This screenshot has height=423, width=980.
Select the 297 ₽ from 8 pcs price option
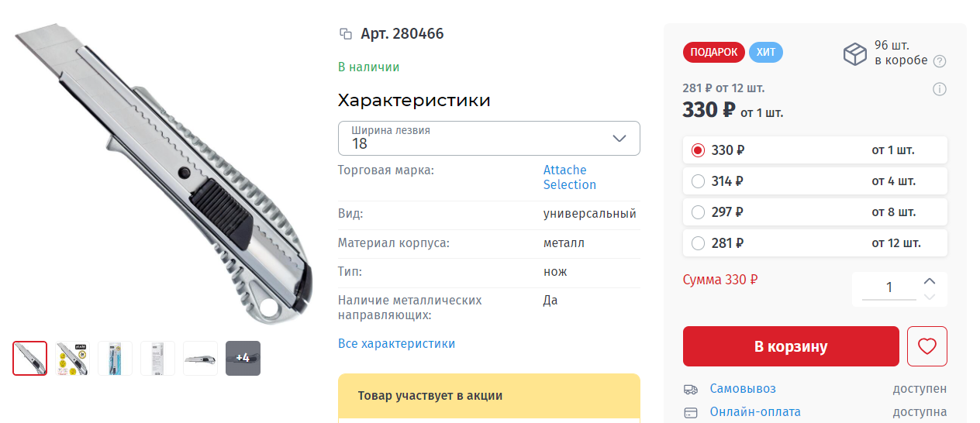pyautogui.click(x=698, y=211)
